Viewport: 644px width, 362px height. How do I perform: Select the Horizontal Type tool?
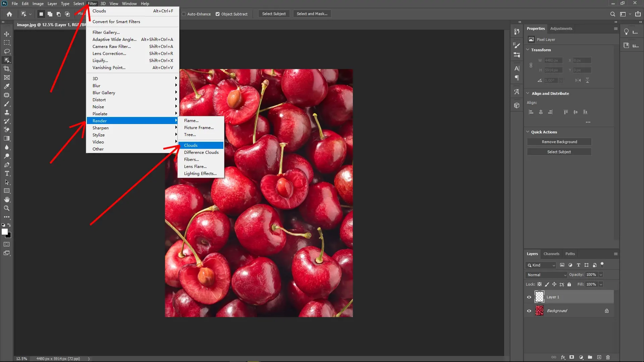7,173
